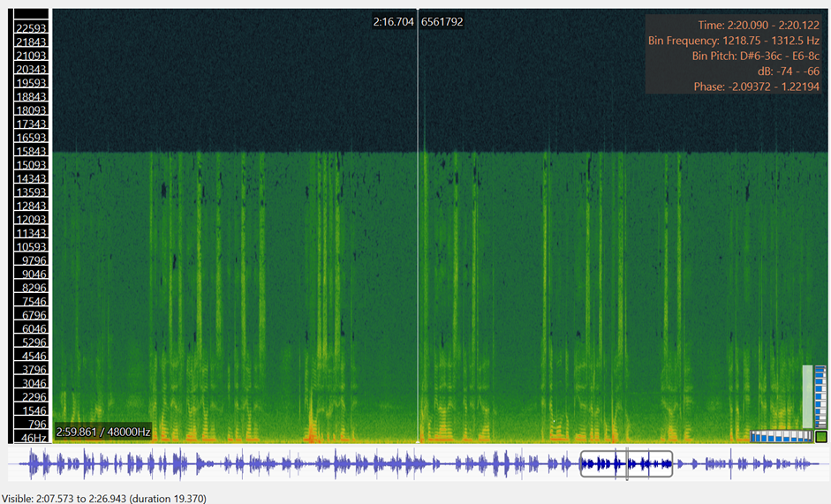Click the Phase: -2.09372 - 1.22194 readout
The width and height of the screenshot is (831, 504).
(757, 87)
